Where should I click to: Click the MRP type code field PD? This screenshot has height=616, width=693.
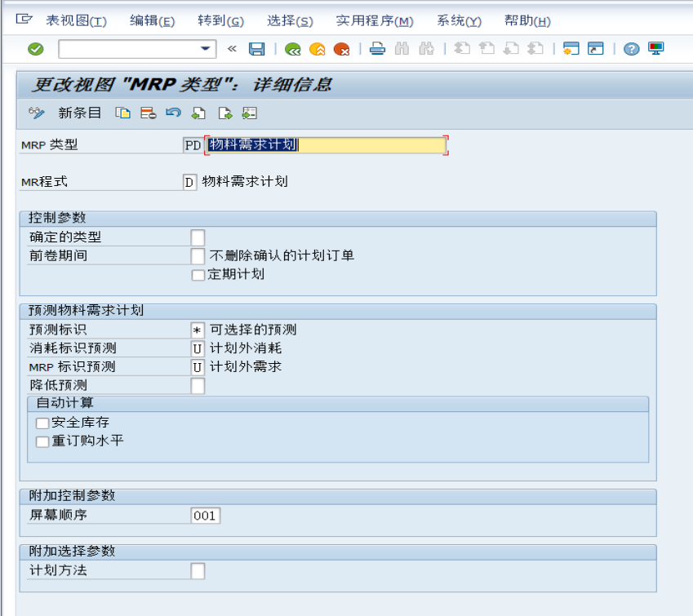pyautogui.click(x=193, y=145)
